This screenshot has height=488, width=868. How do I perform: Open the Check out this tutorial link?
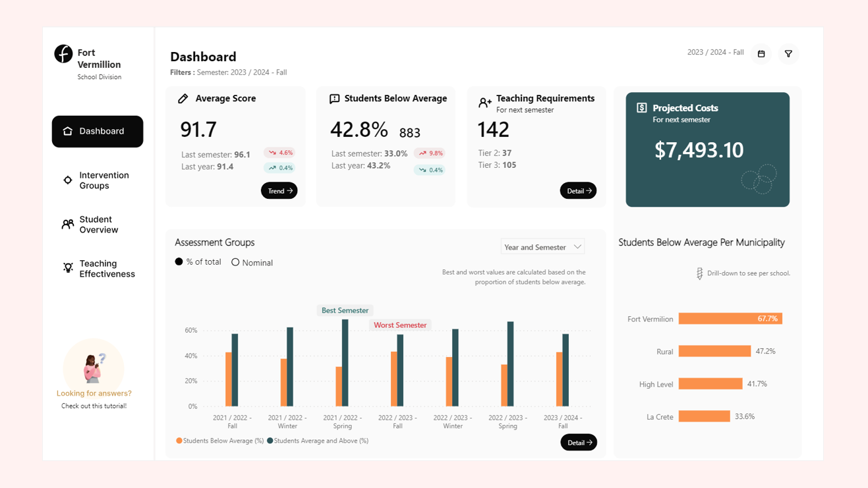pos(94,405)
